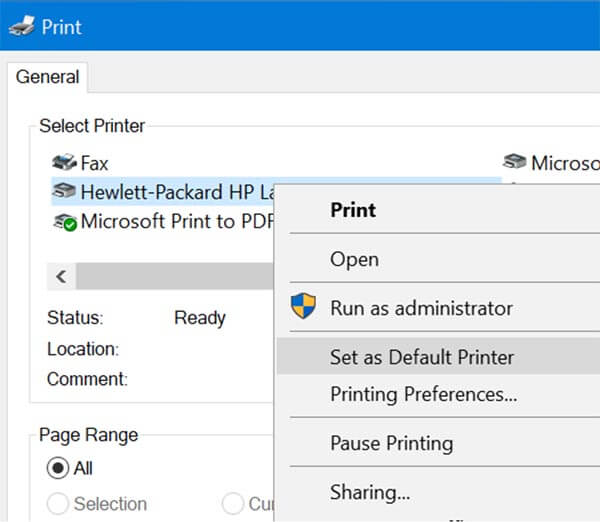Viewport: 600px width, 522px height.
Task: Select Run as administrator menu entry
Action: click(x=438, y=308)
